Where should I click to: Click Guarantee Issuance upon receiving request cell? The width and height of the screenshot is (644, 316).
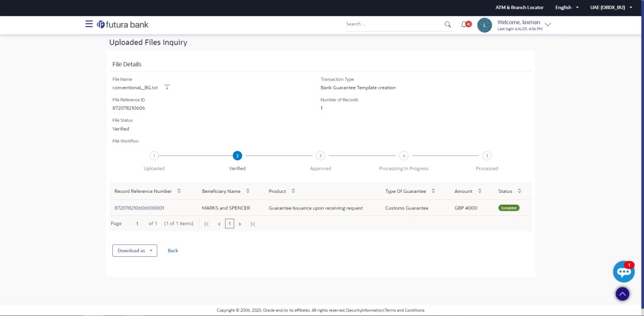(x=316, y=208)
